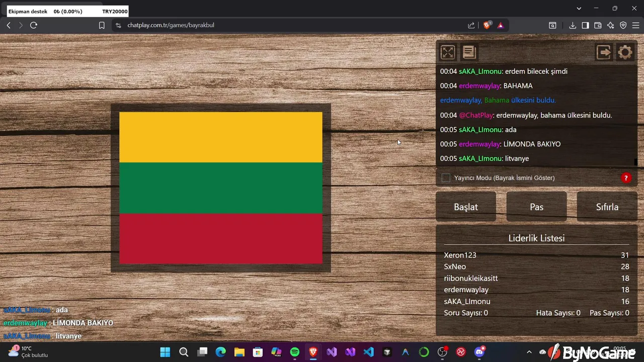Click the exit arrow icon in the game panel

(x=603, y=52)
